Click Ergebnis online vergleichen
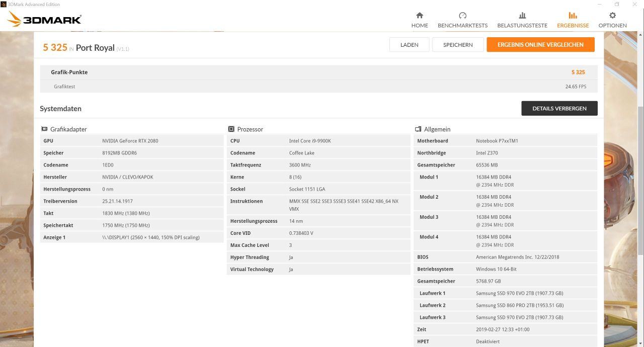This screenshot has width=644, height=347. click(540, 45)
